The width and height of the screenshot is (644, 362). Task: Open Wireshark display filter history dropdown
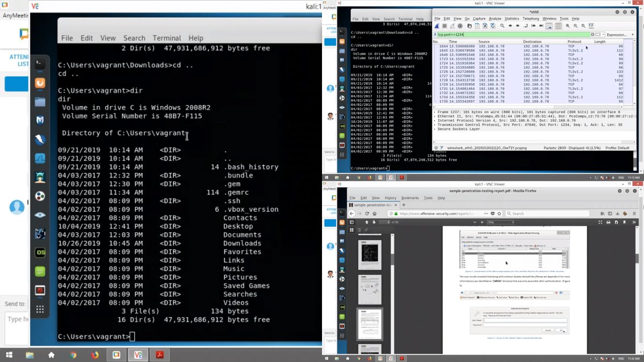[603, 34]
